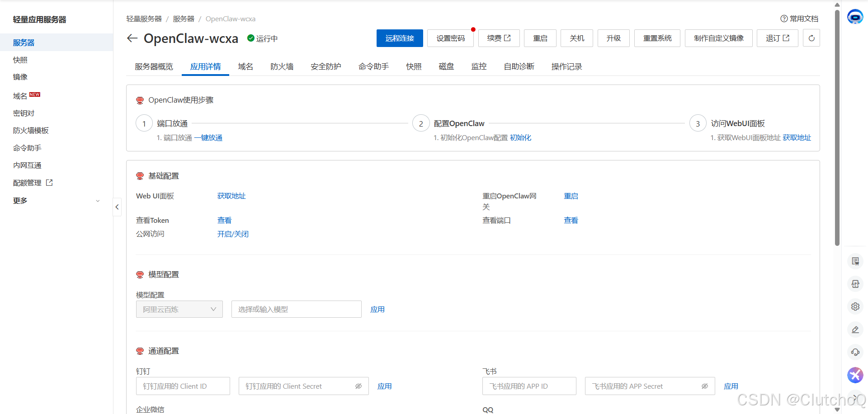Click 查看 link next to 查看Token
Screen dimensions: 868x414
pyautogui.click(x=224, y=220)
